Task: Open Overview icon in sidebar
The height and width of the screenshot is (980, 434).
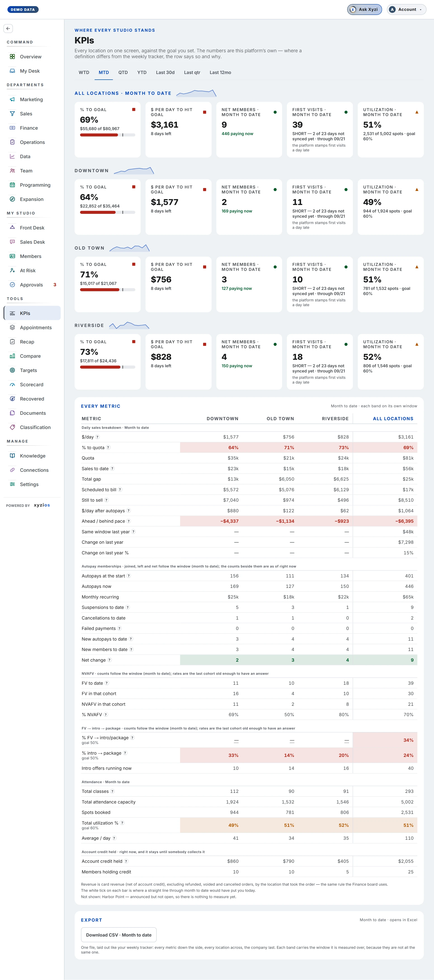Action: click(x=12, y=57)
